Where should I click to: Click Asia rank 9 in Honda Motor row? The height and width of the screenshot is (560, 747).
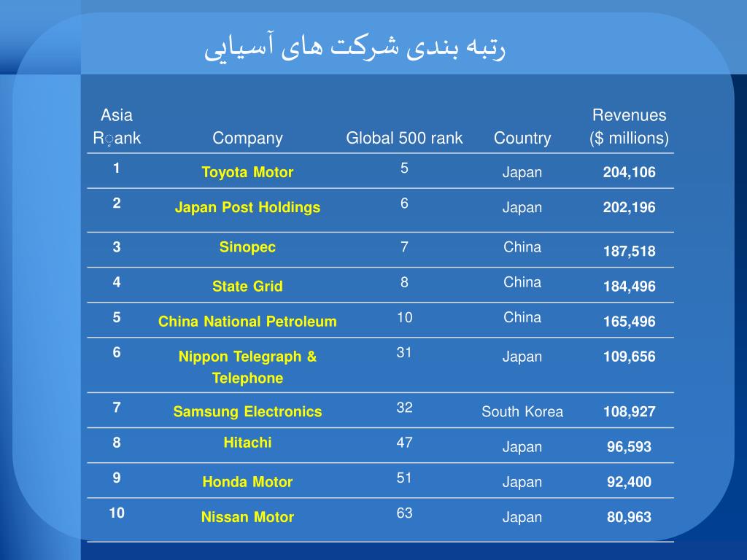point(117,478)
